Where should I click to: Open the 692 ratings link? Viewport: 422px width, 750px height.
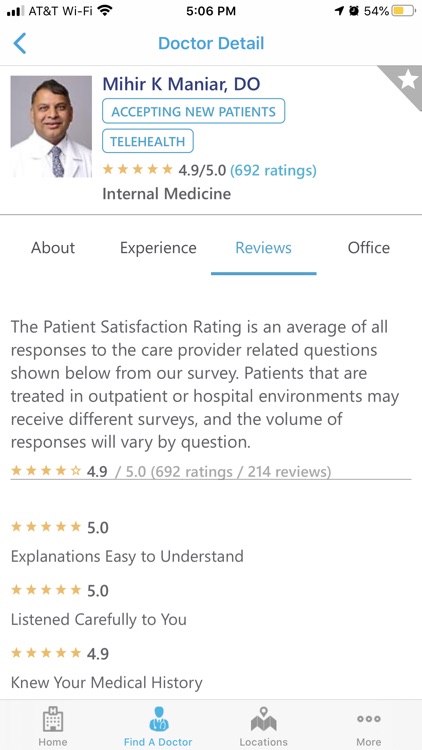(x=273, y=170)
